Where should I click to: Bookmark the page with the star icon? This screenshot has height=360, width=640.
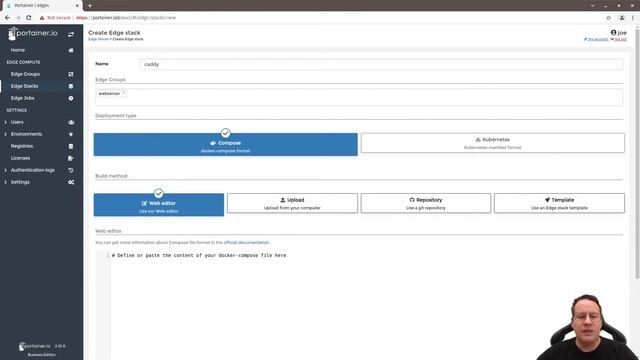pos(609,18)
